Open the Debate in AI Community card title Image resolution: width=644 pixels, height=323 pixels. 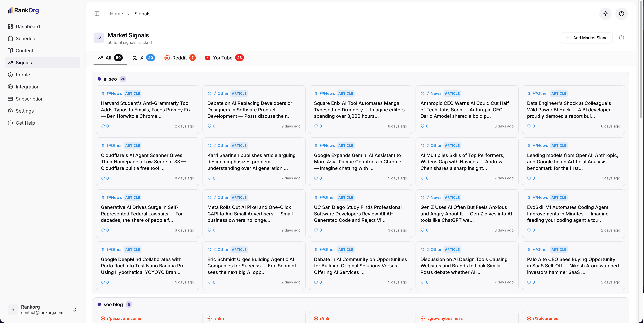(x=360, y=266)
